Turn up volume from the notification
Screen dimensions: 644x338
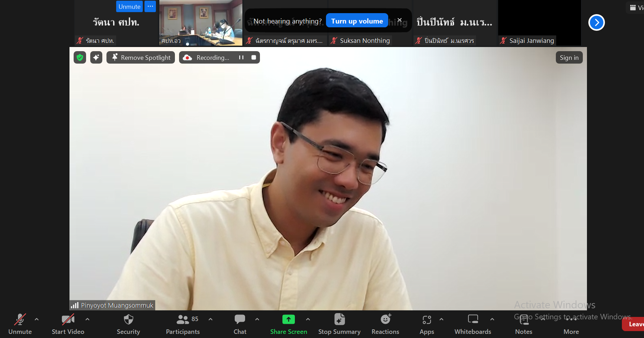pyautogui.click(x=357, y=21)
